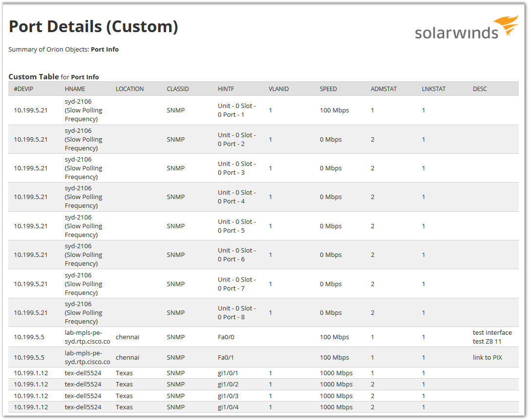The width and height of the screenshot is (529, 420).
Task: Click the Port Details (Custom) title
Action: click(94, 27)
